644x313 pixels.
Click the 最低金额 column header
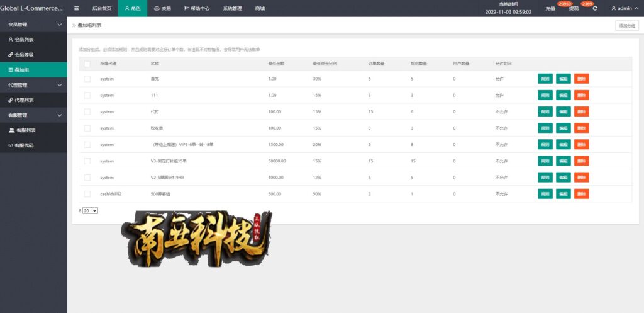tap(276, 64)
